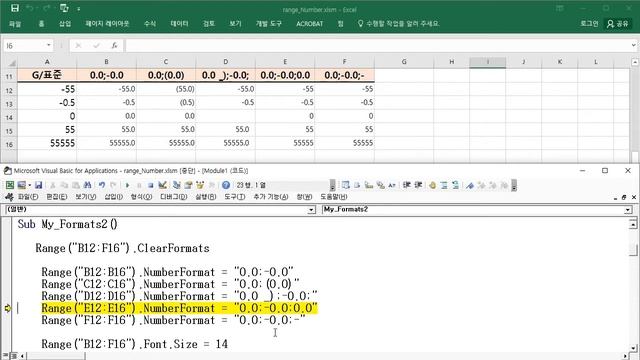Select column G header
This screenshot has height=360, width=640.
pos(404,62)
